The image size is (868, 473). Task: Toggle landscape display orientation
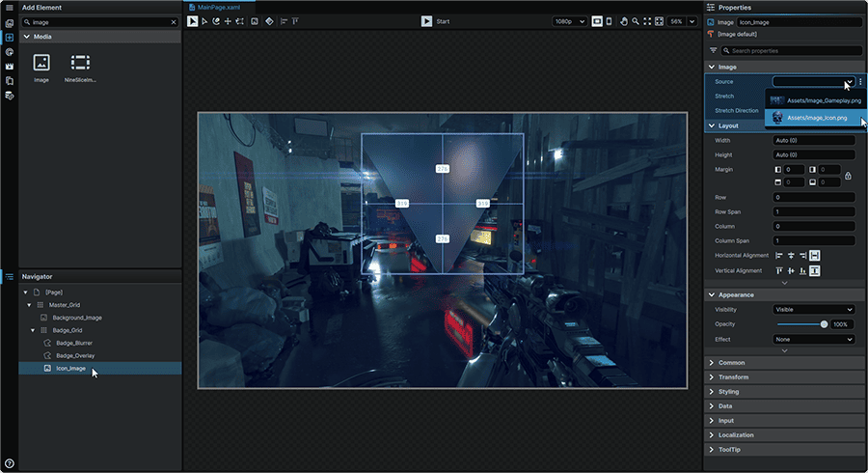[x=597, y=21]
